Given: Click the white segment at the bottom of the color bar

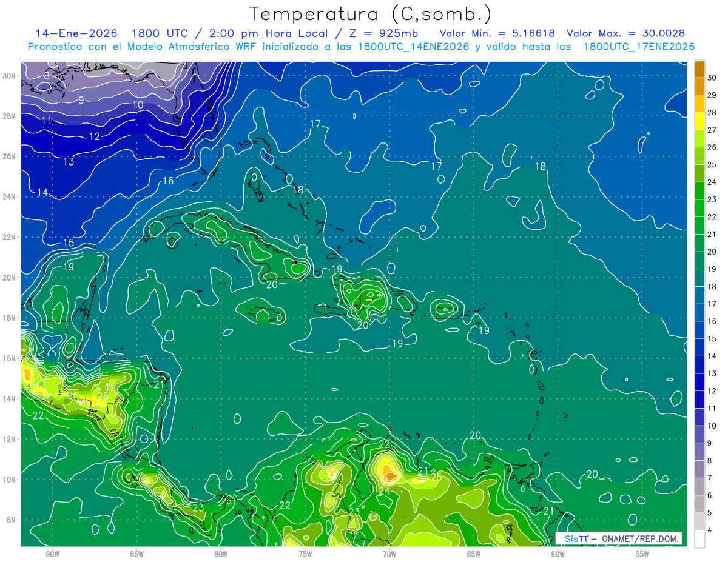Looking at the screenshot, I should 699,539.
